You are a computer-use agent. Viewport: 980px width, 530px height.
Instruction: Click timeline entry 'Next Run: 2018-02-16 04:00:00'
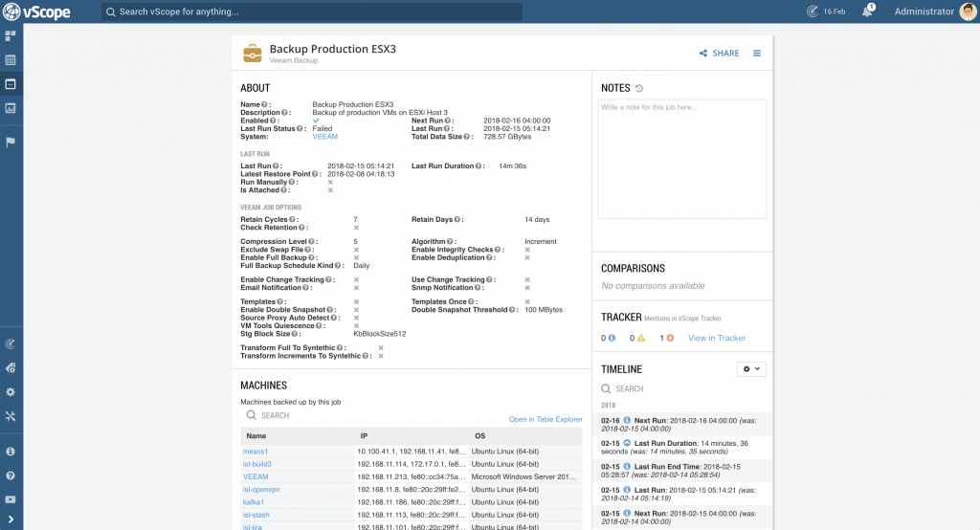[681, 425]
